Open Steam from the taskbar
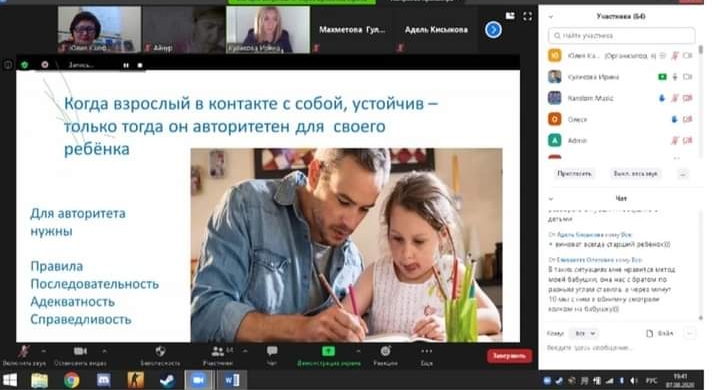Viewport: 719px width, 390px height. pos(167,380)
